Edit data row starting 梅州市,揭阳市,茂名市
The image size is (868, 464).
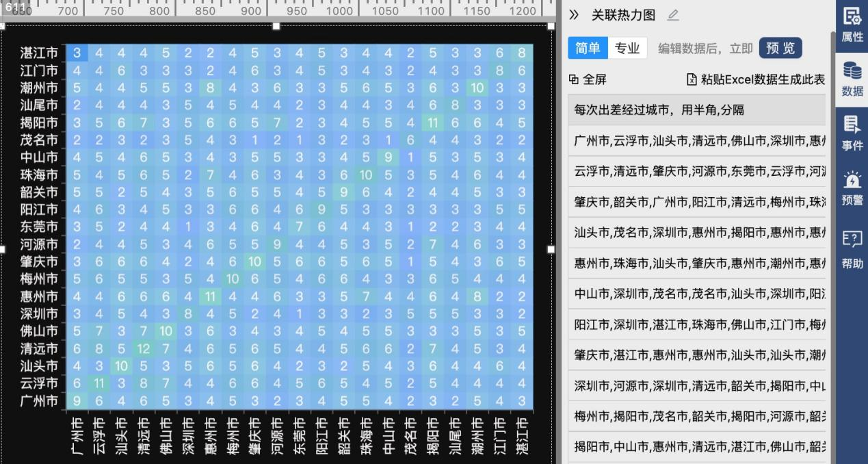click(696, 416)
